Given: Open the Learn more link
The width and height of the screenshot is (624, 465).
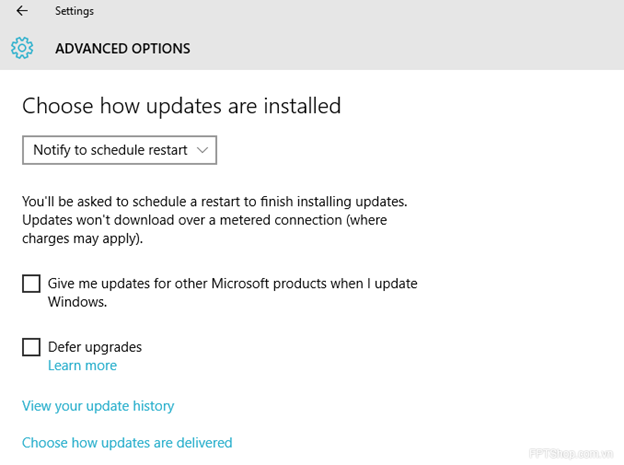Looking at the screenshot, I should tap(82, 365).
